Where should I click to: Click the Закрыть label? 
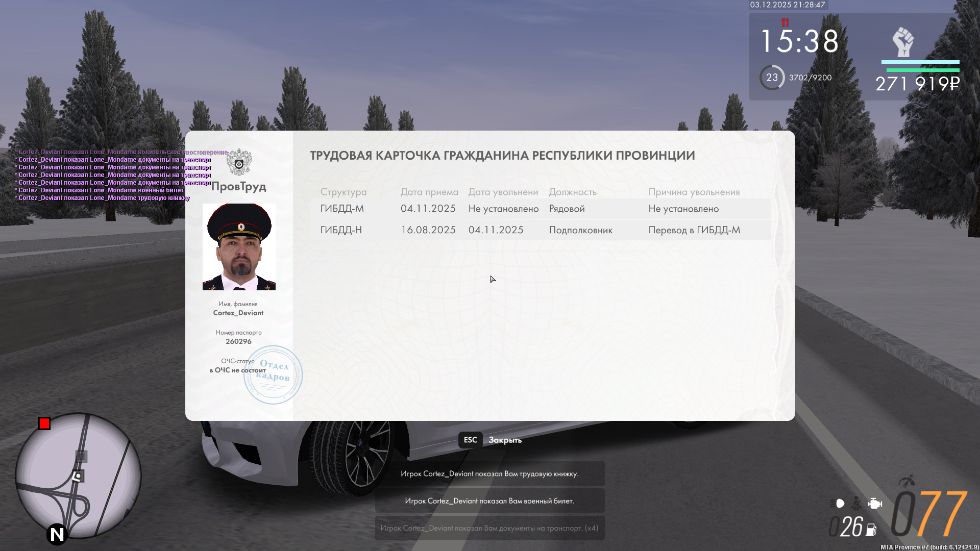coord(505,440)
